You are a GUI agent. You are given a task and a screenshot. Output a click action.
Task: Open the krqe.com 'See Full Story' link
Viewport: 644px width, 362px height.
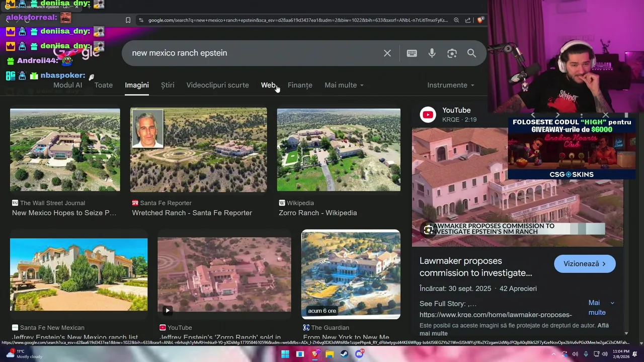(496, 315)
